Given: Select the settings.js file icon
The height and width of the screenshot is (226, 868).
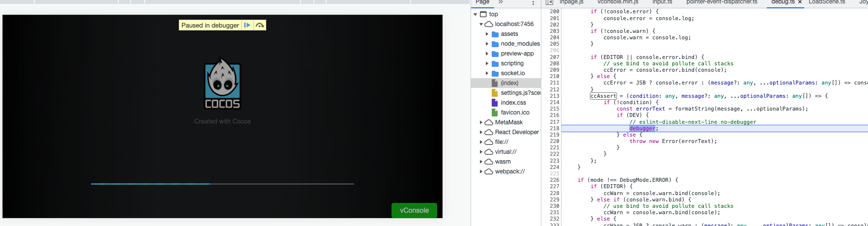Looking at the screenshot, I should (x=495, y=93).
